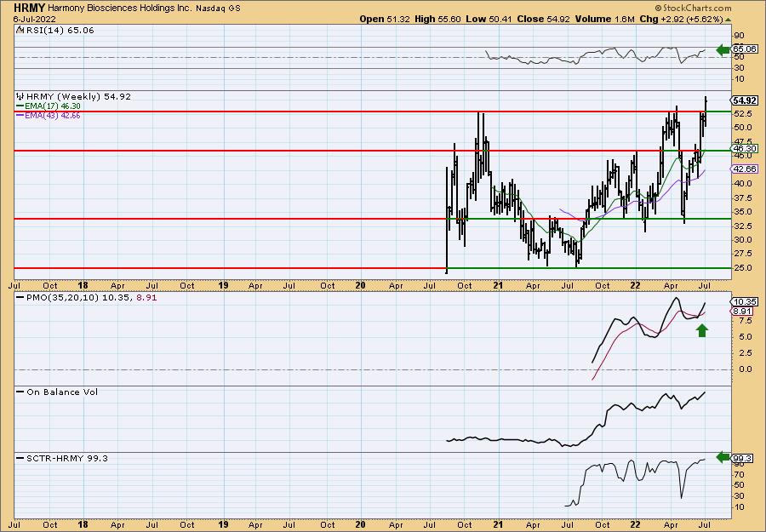Click the 90 label on the RSI axis
766x532 pixels.
coord(739,36)
